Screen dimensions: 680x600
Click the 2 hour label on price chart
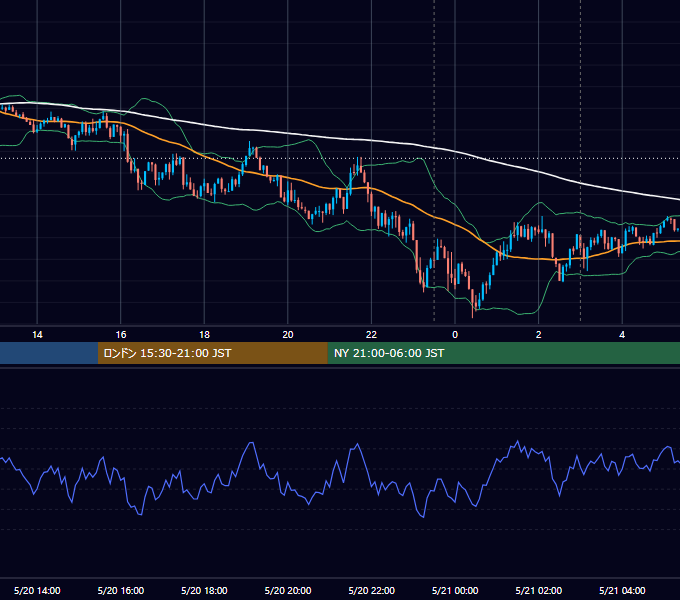(539, 335)
